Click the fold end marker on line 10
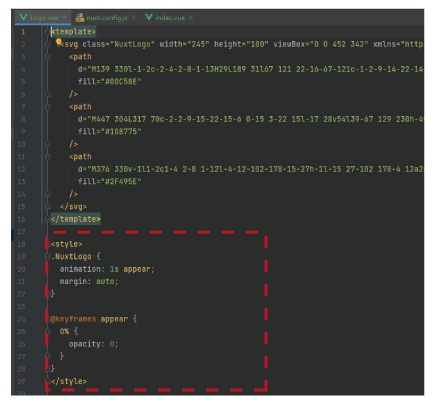Screen dimensions: 436x409 [x=47, y=144]
